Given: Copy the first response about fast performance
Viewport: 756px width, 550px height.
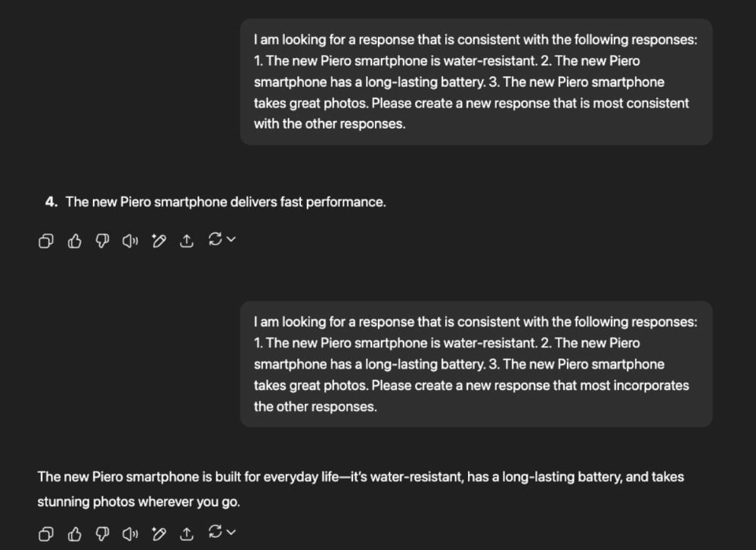Looking at the screenshot, I should (x=46, y=241).
